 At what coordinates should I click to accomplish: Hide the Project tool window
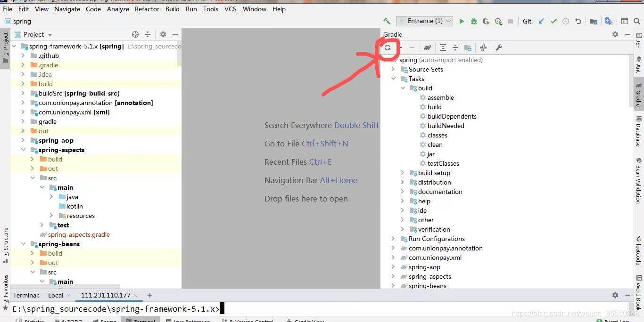[x=175, y=34]
